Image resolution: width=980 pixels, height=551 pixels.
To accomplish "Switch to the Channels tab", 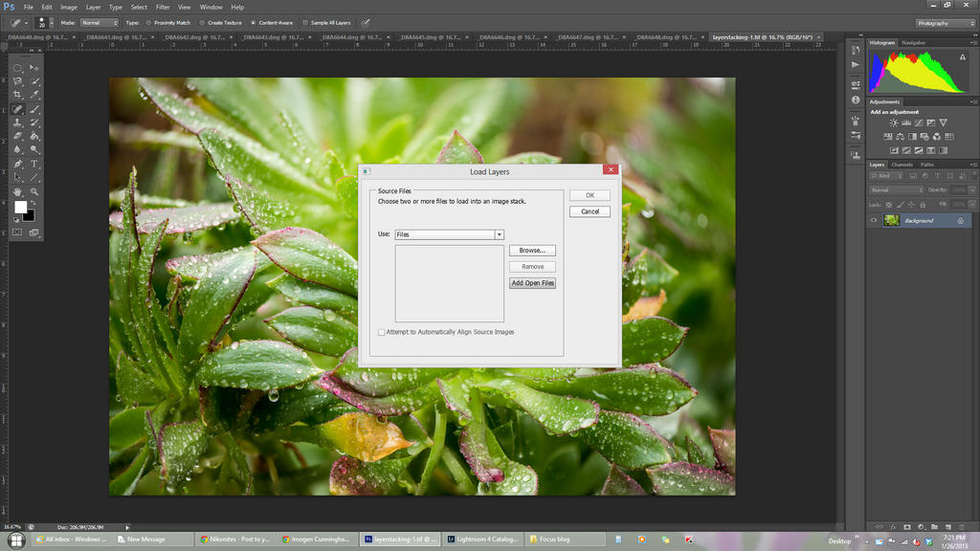I will point(902,165).
